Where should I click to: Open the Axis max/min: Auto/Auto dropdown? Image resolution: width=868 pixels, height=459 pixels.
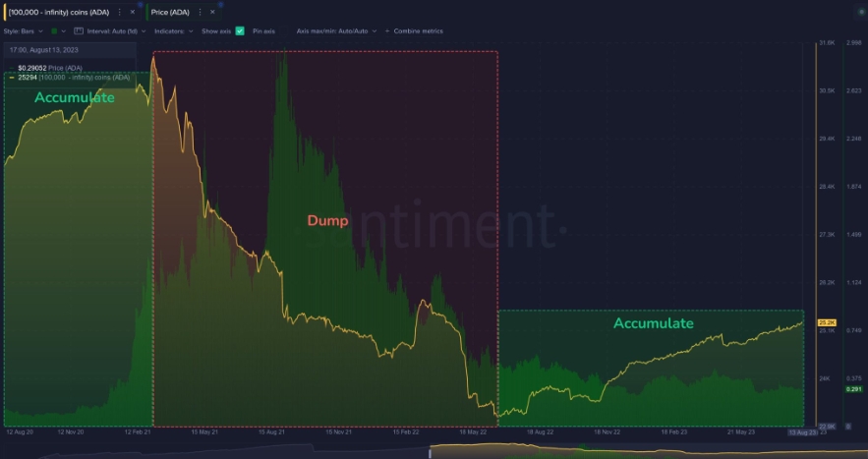pos(336,31)
